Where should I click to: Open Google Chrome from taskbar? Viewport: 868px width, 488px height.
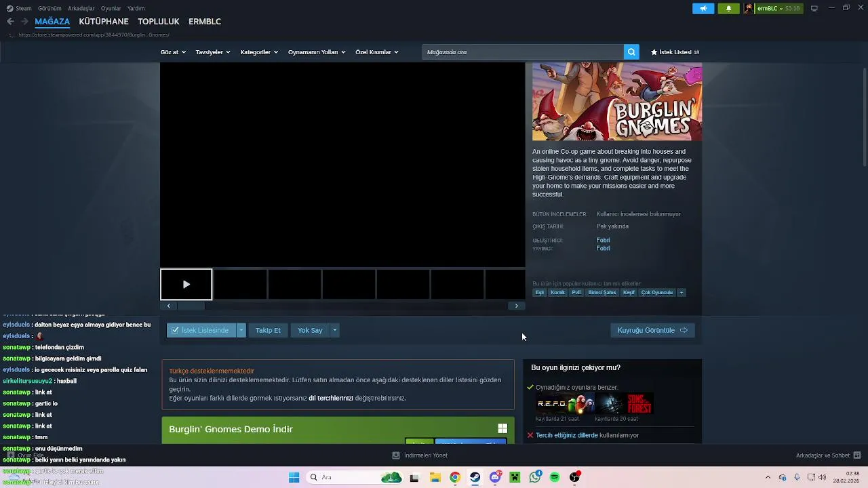(455, 477)
